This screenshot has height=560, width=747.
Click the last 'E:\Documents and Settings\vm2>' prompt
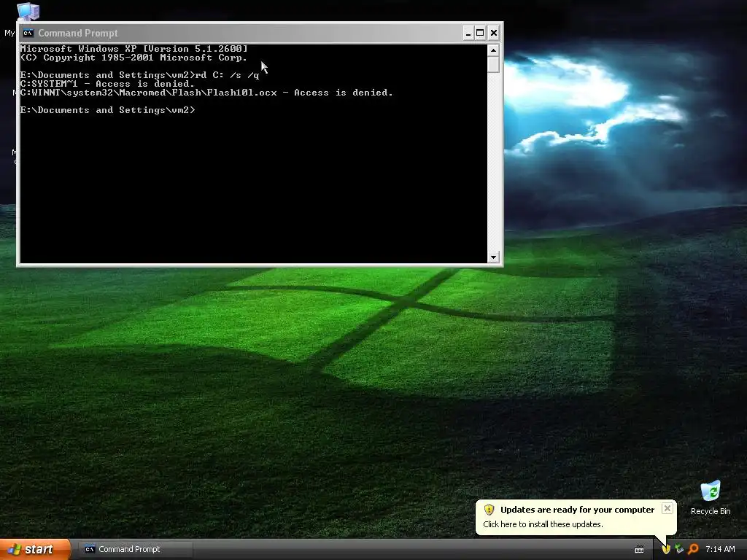108,110
